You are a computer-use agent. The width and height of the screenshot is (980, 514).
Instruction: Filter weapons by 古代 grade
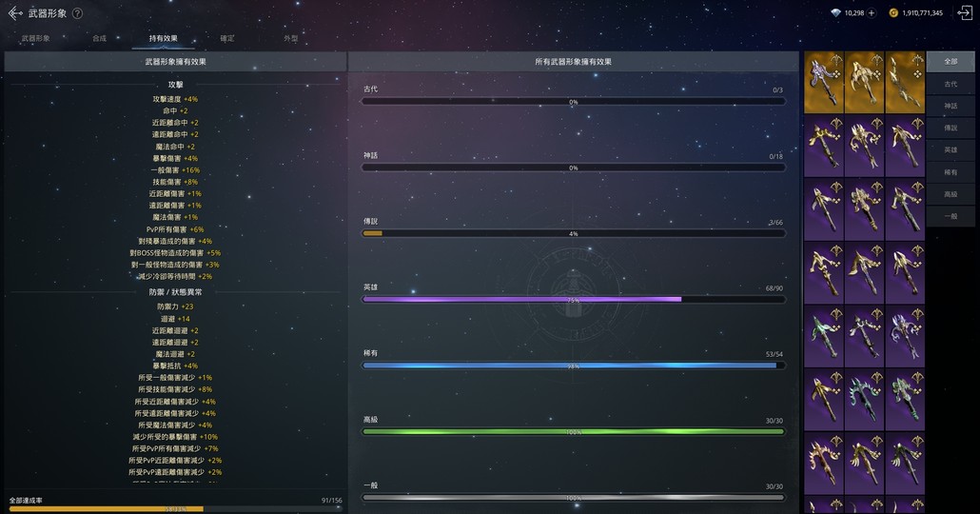(951, 84)
